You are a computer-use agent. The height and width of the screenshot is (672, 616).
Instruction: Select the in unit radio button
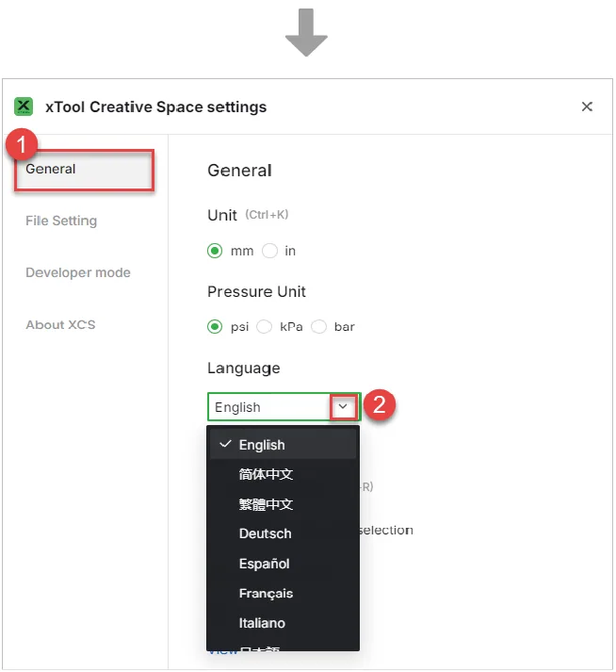[x=269, y=251]
